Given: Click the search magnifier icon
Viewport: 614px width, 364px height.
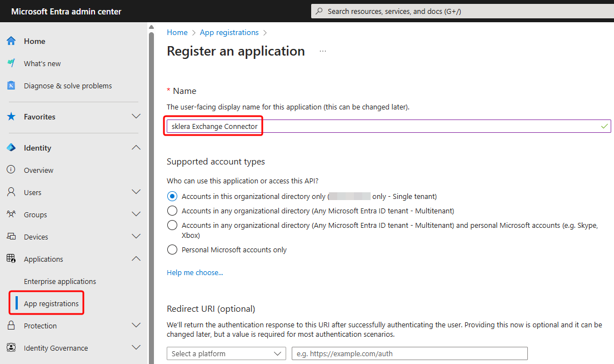Looking at the screenshot, I should (320, 11).
